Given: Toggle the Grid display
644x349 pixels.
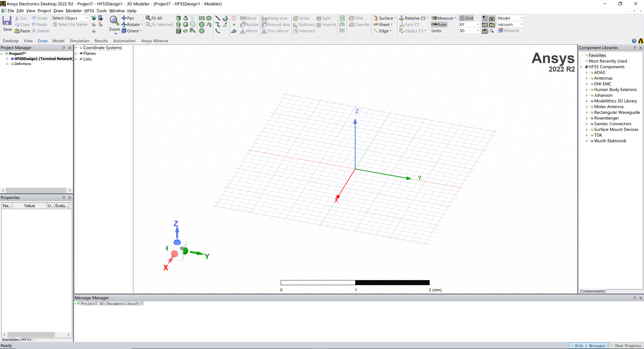Looking at the screenshot, I should coord(466,18).
